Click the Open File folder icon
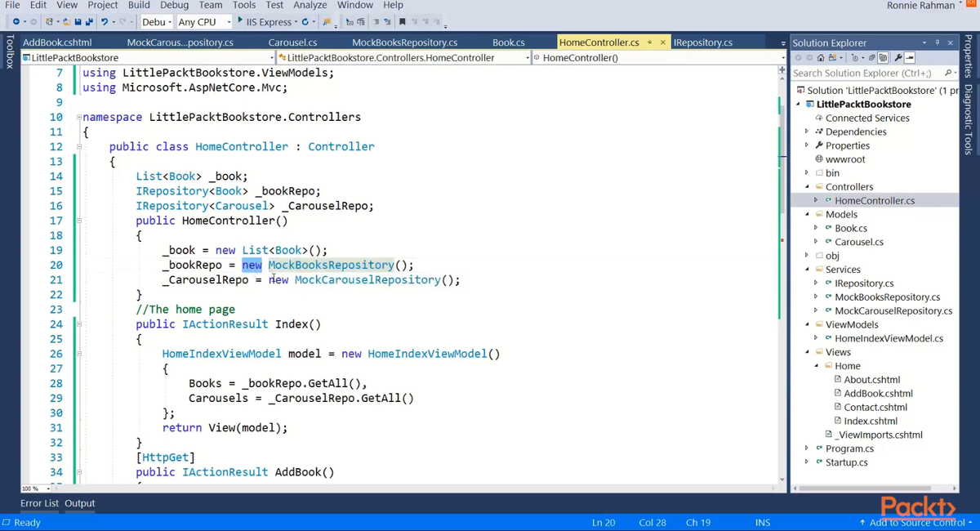Image resolution: width=980 pixels, height=531 pixels. (x=66, y=22)
